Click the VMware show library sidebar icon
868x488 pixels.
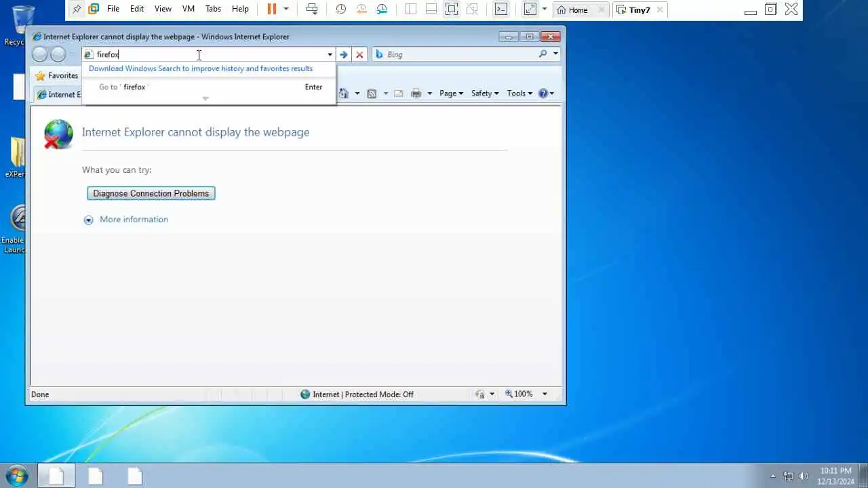[x=411, y=9]
